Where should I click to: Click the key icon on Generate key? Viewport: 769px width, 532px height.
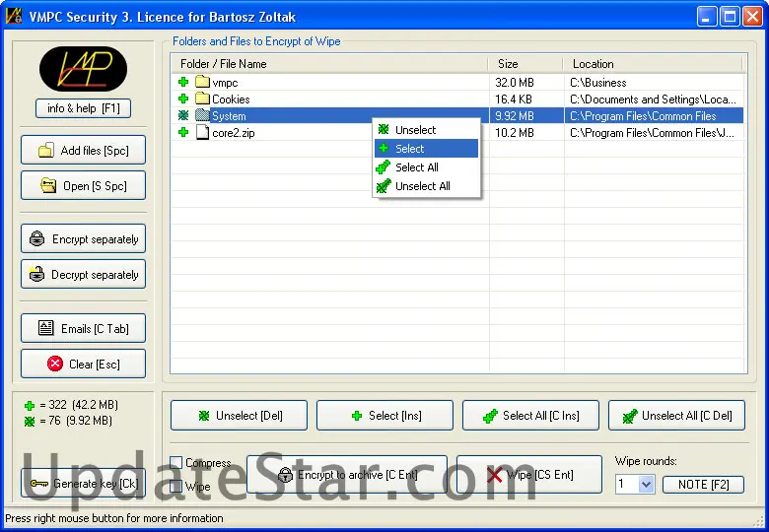(x=39, y=484)
